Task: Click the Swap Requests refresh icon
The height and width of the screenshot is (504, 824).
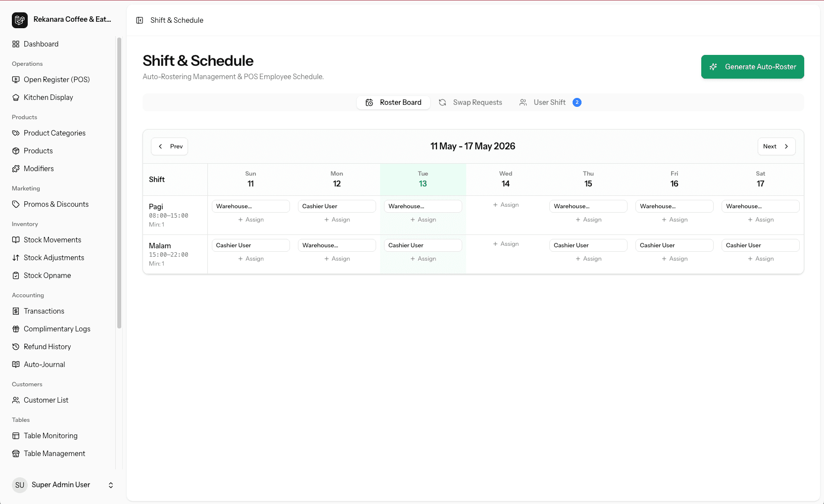Action: pyautogui.click(x=442, y=102)
